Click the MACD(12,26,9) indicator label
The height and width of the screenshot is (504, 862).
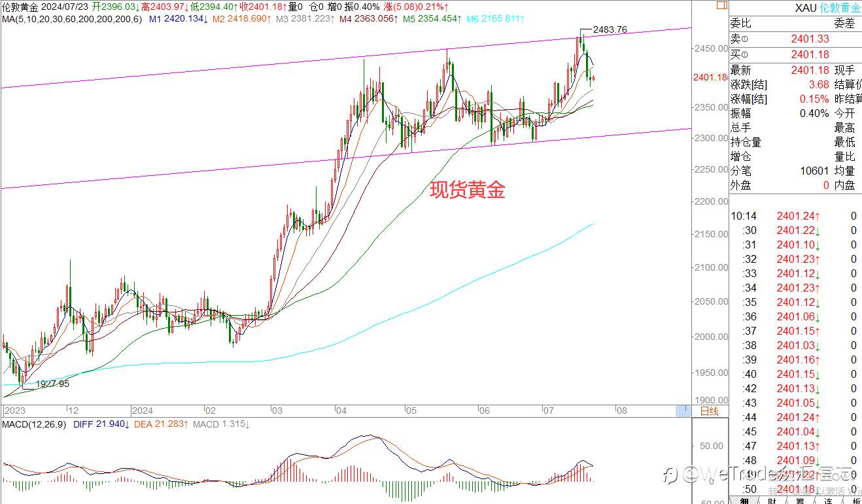pos(34,424)
